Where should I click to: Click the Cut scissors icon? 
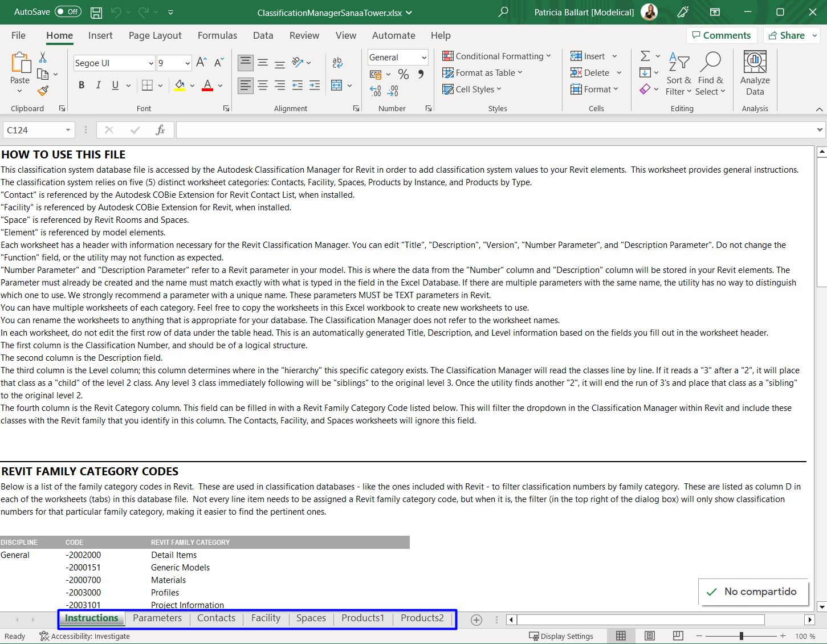(x=43, y=58)
